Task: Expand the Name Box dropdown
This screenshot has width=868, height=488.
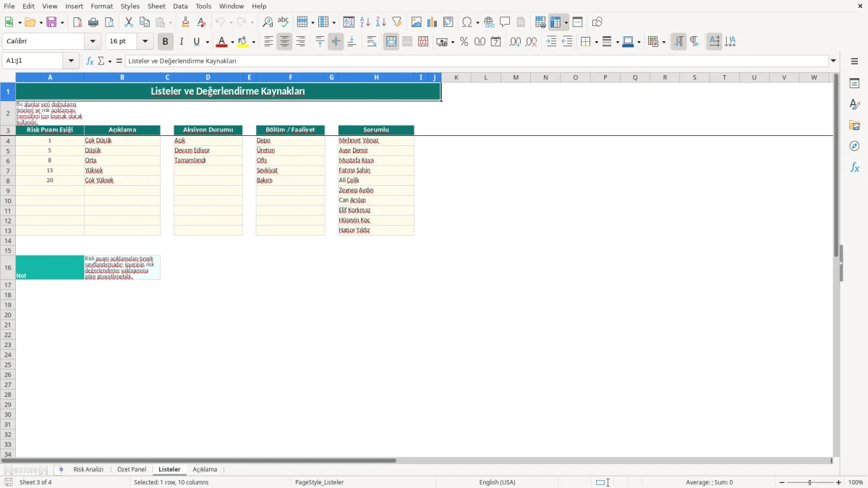Action: [x=72, y=61]
